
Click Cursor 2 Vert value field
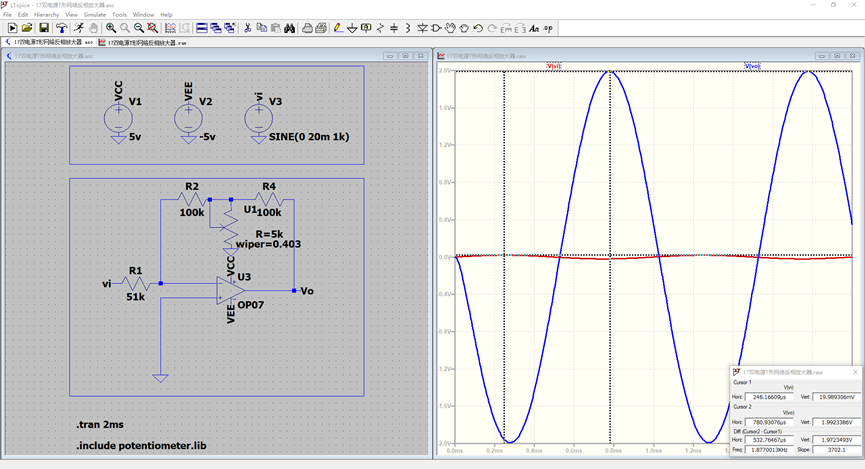(x=836, y=422)
